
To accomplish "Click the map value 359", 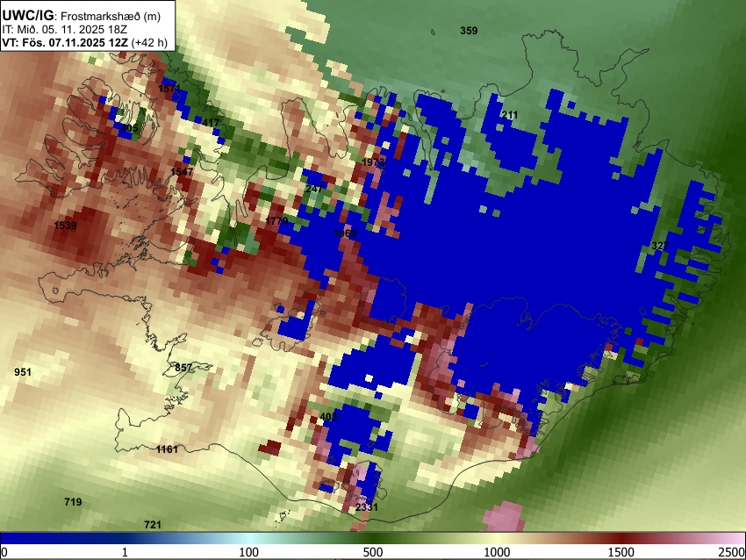I will click(469, 31).
